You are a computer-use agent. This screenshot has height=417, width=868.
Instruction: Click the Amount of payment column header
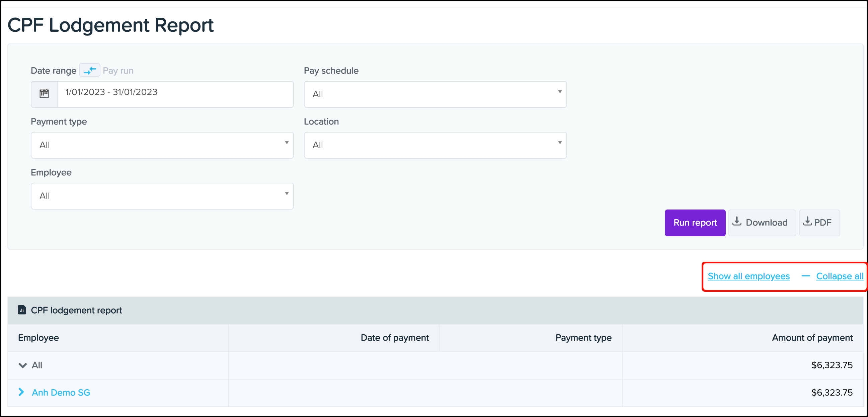pos(812,337)
